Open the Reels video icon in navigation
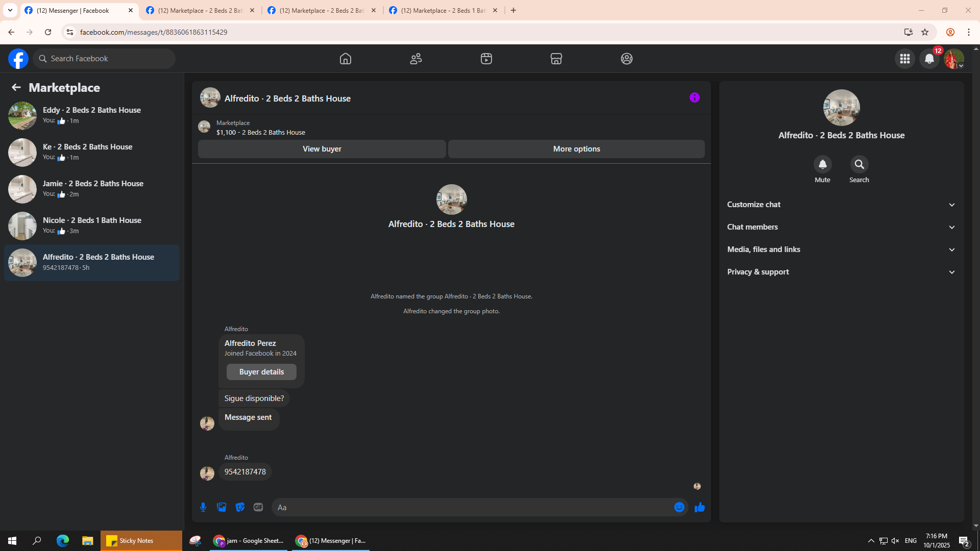Screen dimensions: 980x551 point(486,59)
